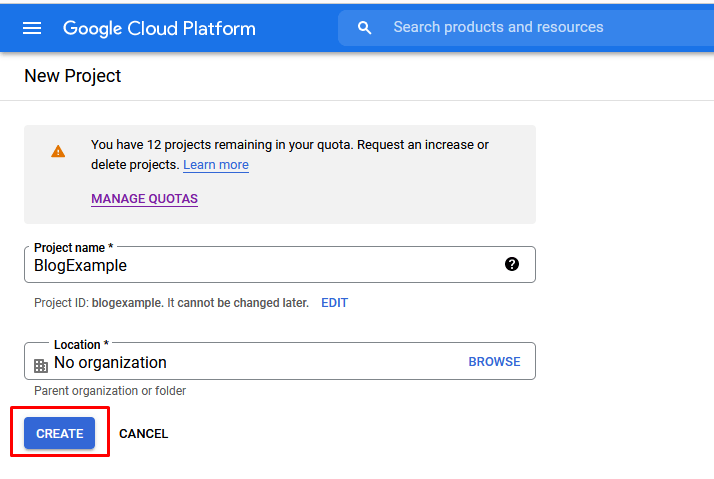Click the search magnifier icon

[x=364, y=28]
